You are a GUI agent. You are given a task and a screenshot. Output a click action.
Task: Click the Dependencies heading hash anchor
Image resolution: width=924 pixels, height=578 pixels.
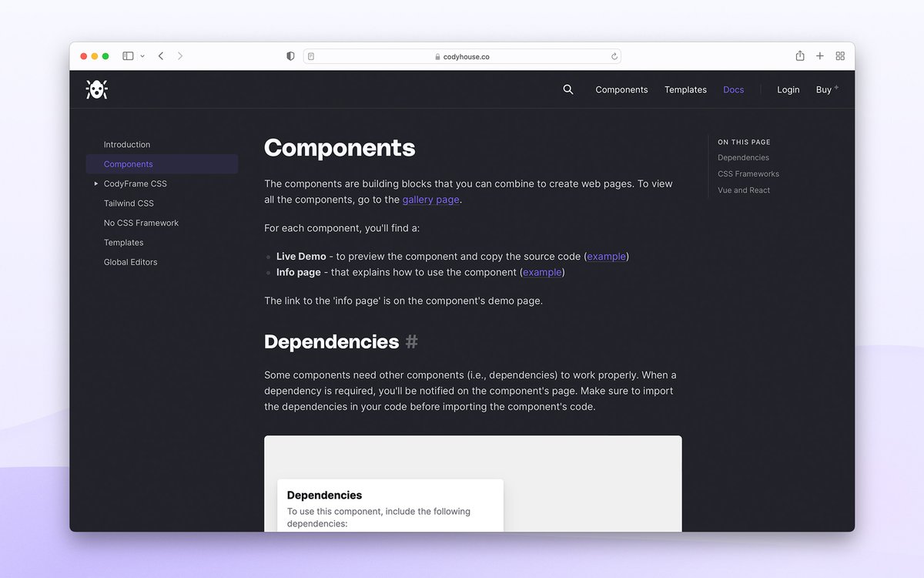point(412,341)
